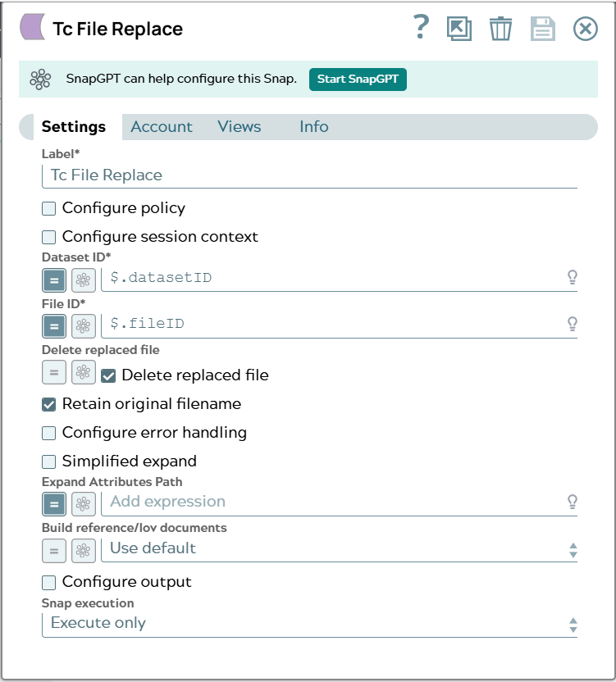Click 'SnapGPT can help configure this Snap.' text
This screenshot has height=682, width=616.
181,79
